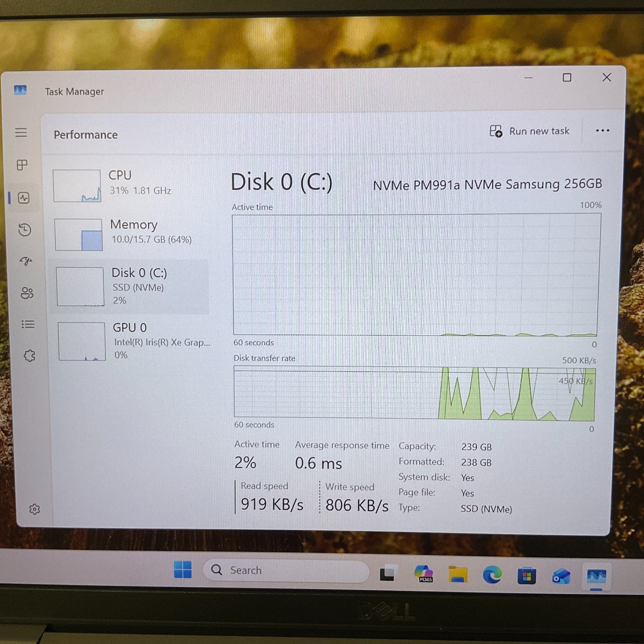Viewport: 644px width, 644px height.
Task: Click the Performance page heading
Action: coord(86,135)
